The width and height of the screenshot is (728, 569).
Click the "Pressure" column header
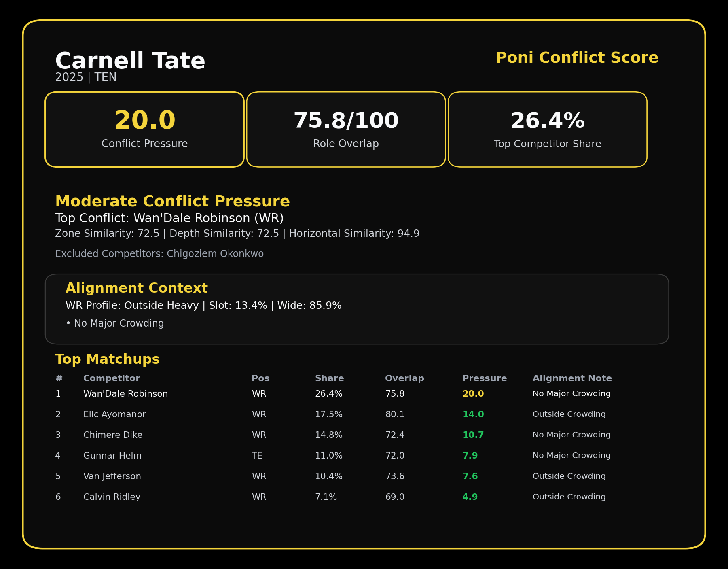pos(485,378)
